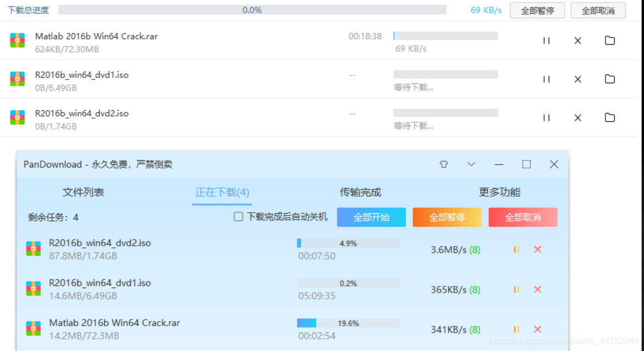Click 全部开始 button in PanDownload
This screenshot has height=351, width=644.
coord(371,217)
